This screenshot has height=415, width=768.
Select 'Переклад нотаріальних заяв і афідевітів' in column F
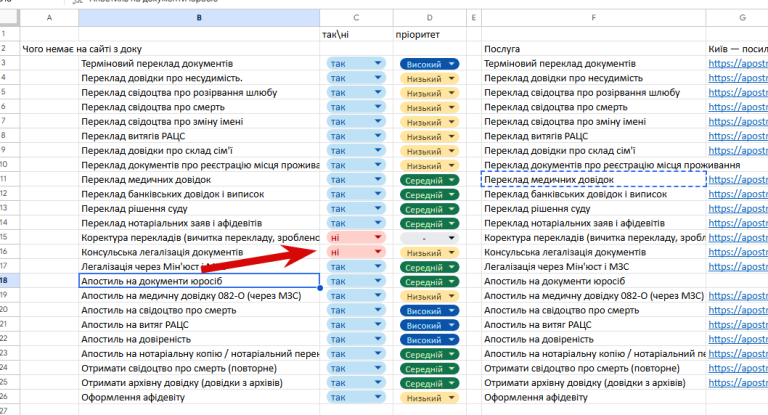[x=594, y=223]
